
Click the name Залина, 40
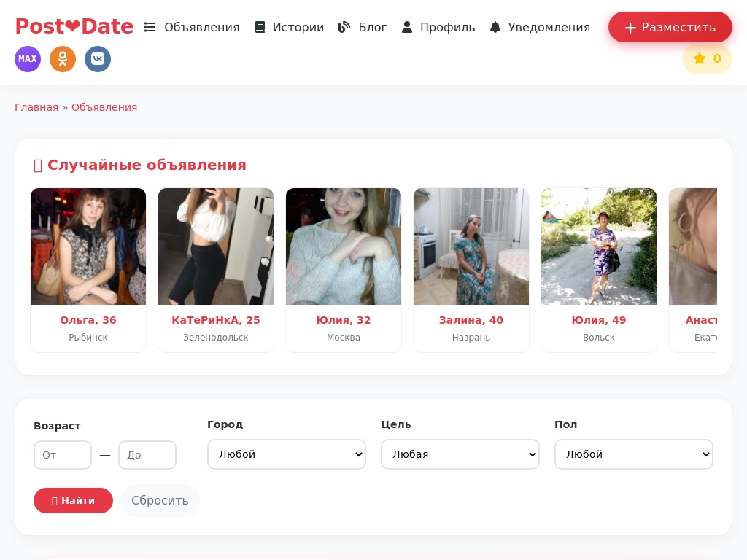[471, 320]
